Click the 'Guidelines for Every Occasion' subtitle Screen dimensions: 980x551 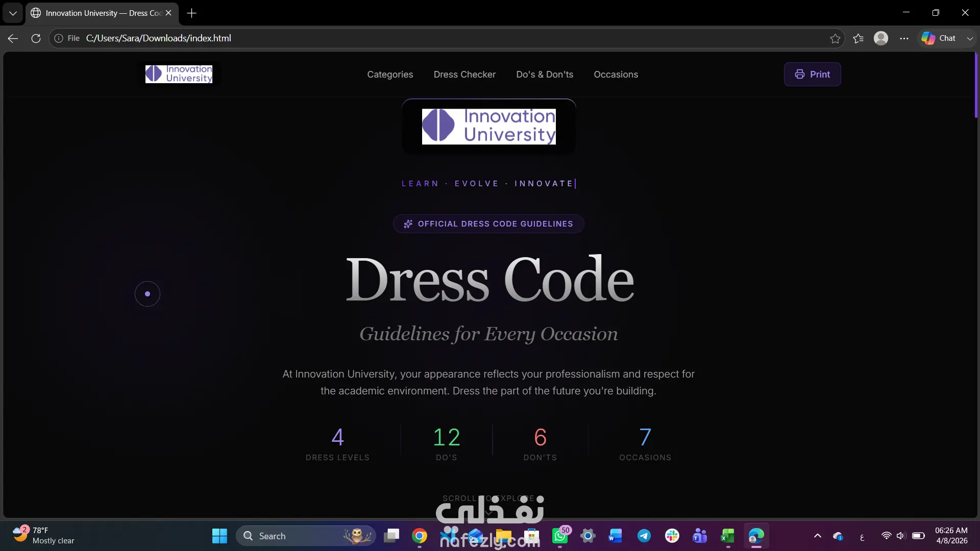488,334
